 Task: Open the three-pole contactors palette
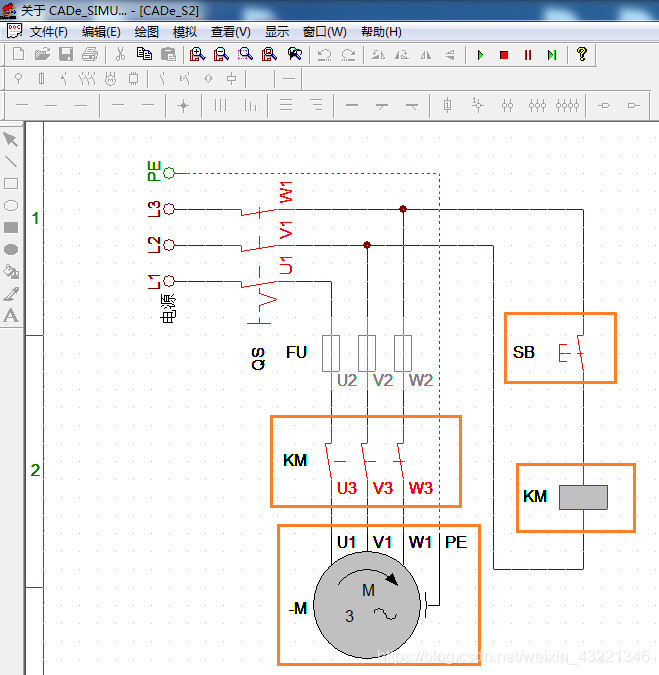pos(87,79)
